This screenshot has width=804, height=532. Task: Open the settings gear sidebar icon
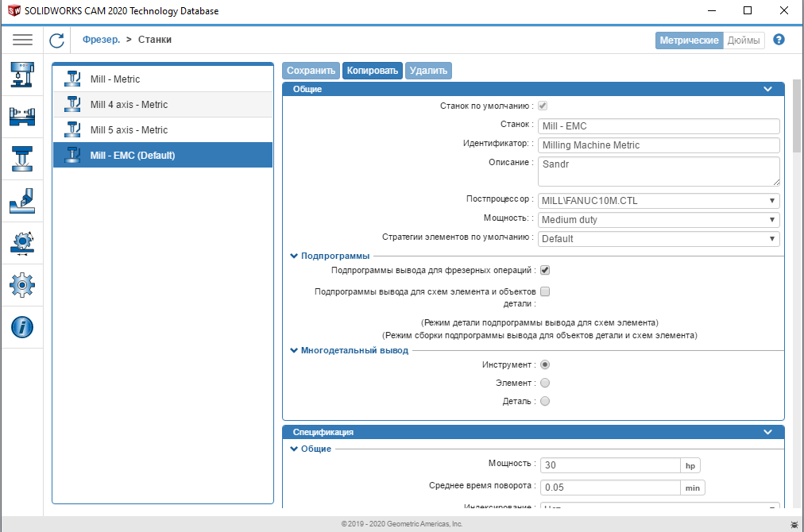[x=22, y=285]
